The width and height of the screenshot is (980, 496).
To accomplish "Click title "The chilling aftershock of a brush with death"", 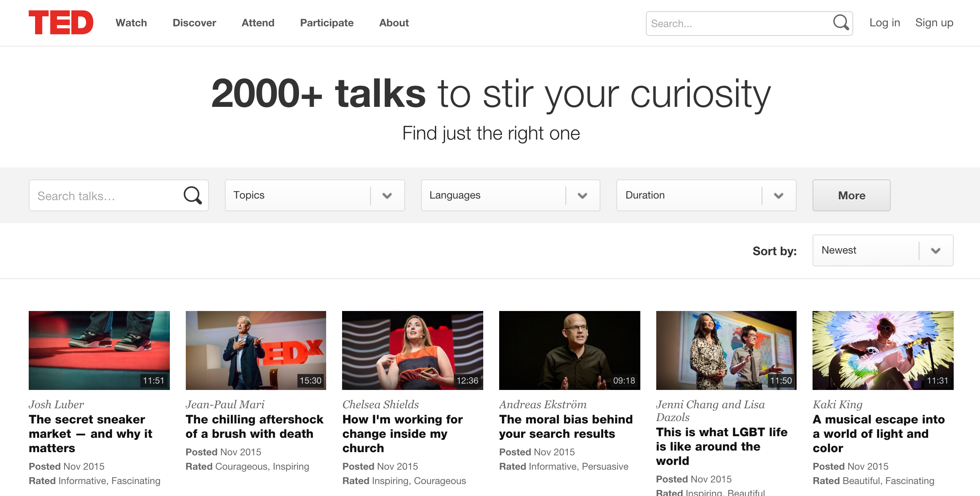I will point(254,427).
